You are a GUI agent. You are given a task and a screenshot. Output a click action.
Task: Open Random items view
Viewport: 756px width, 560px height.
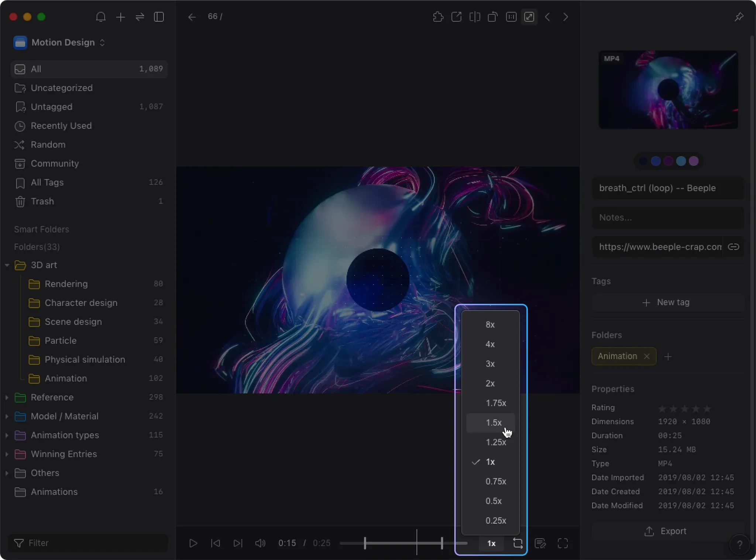pyautogui.click(x=89, y=145)
